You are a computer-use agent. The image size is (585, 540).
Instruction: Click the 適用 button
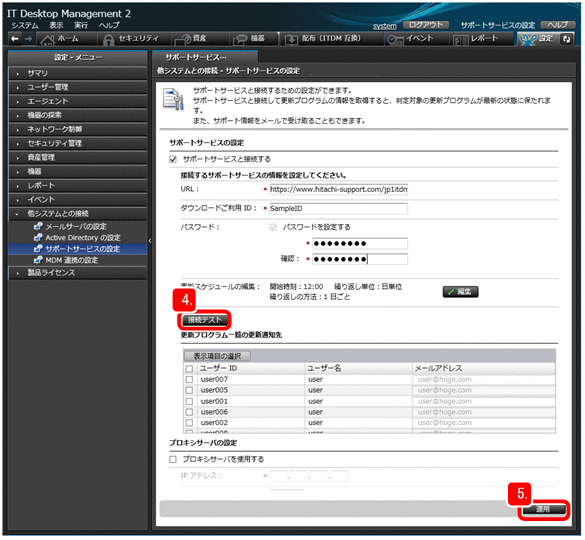coord(543,510)
